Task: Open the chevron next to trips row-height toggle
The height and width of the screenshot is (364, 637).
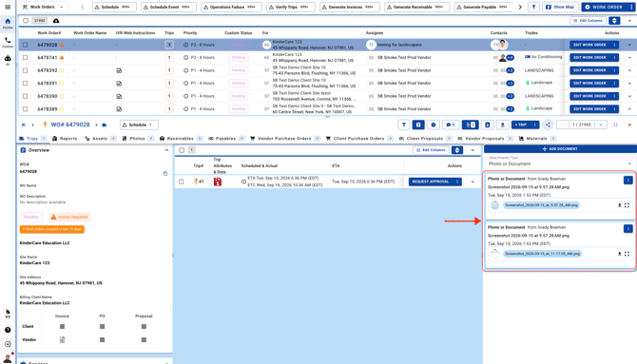Action: pos(473,150)
